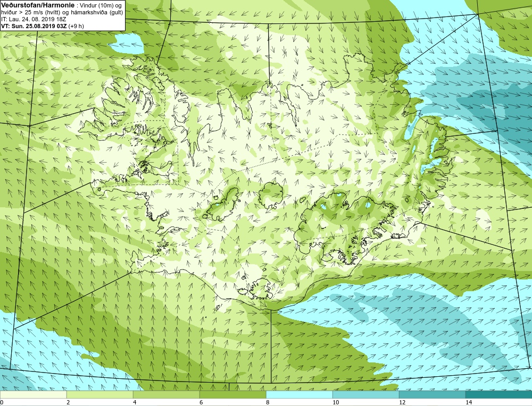Click the 'VT: Sun. 25.08.2019 03Z' valid time
Screen dimensions: 532x406
(x=34, y=26)
